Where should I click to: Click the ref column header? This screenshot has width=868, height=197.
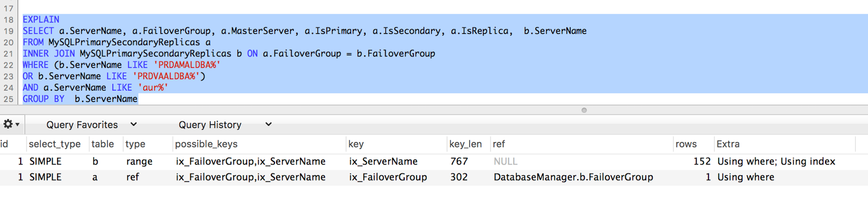click(x=499, y=144)
